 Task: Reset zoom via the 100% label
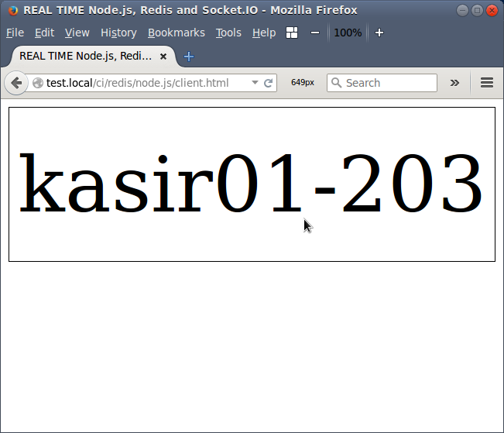348,33
